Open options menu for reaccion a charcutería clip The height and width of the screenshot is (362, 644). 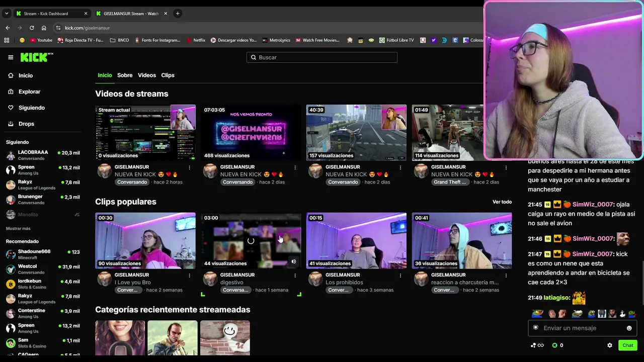(506, 276)
